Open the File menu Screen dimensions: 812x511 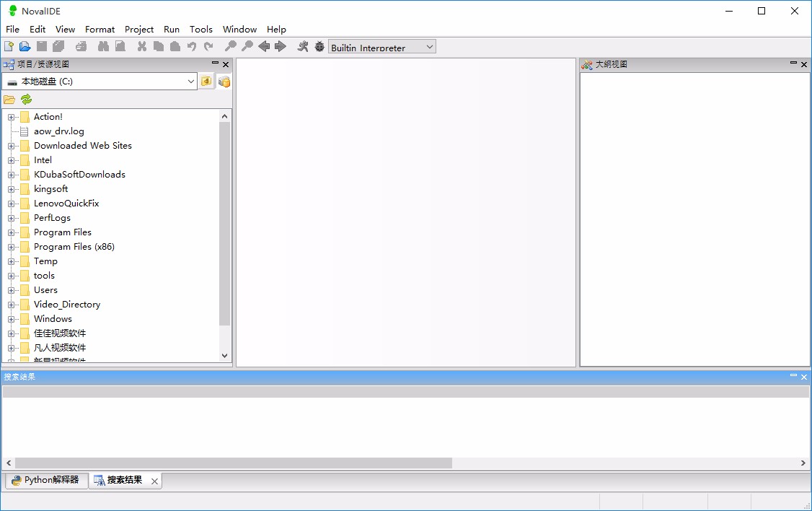point(12,30)
